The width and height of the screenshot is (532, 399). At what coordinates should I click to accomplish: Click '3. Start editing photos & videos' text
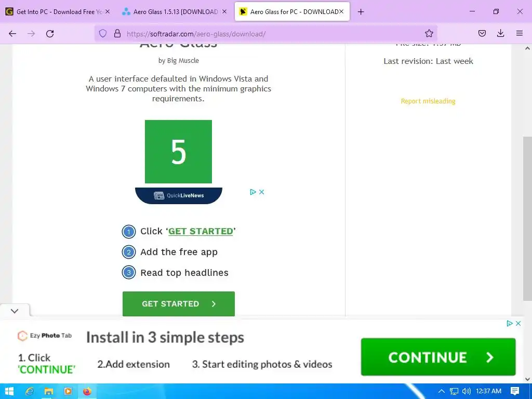click(262, 364)
